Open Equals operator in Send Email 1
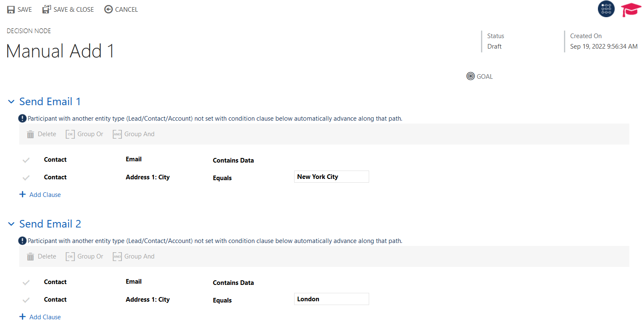This screenshot has height=331, width=644. pyautogui.click(x=222, y=178)
